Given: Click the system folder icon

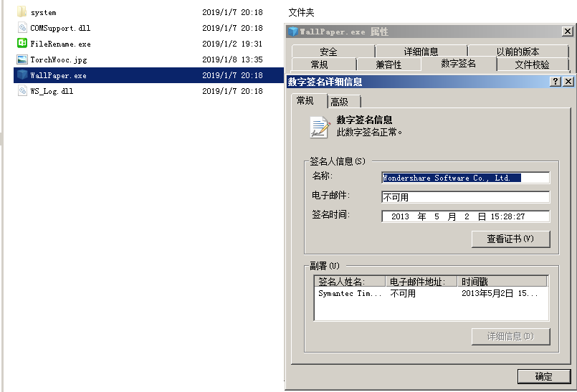Looking at the screenshot, I should pyautogui.click(x=22, y=11).
